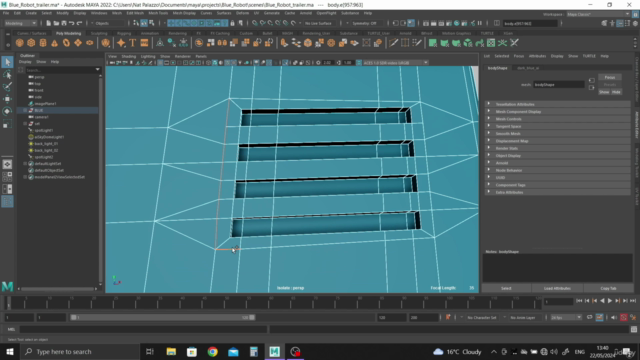Choose the Scale tool in toolbox
This screenshot has width=640, height=360.
(x=7, y=124)
